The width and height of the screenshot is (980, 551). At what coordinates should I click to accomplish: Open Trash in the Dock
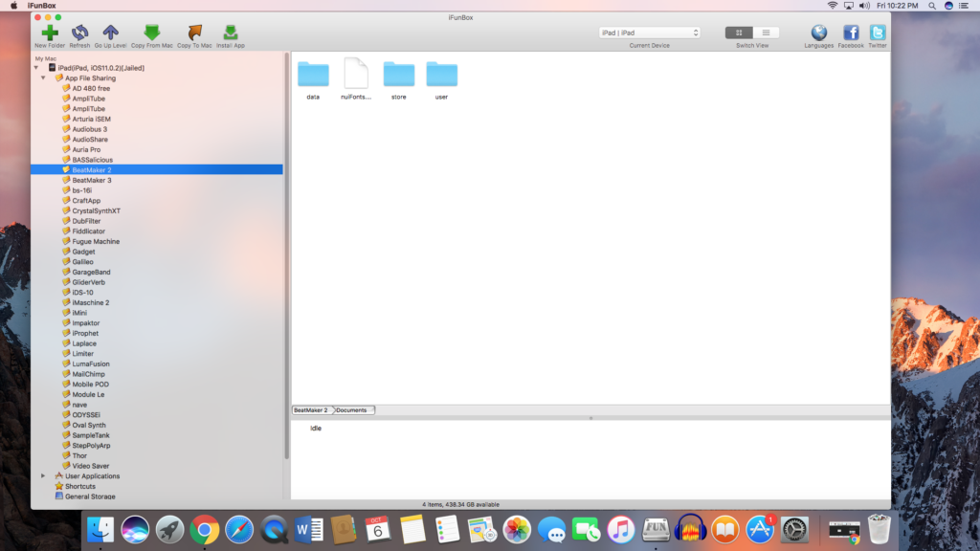[879, 530]
